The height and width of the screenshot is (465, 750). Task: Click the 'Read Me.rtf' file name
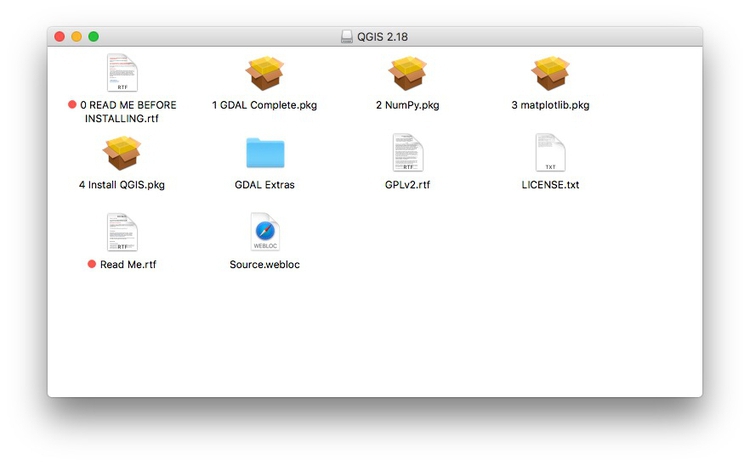point(128,265)
